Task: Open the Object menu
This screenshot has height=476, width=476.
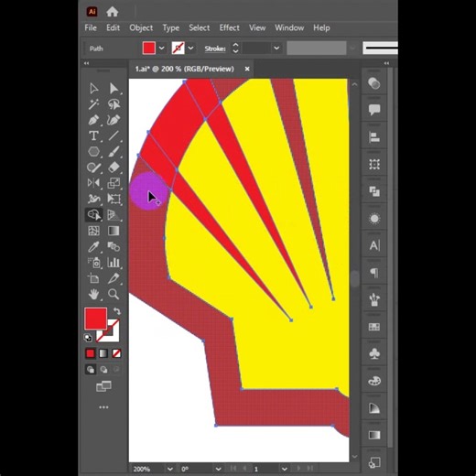Action: (x=141, y=27)
